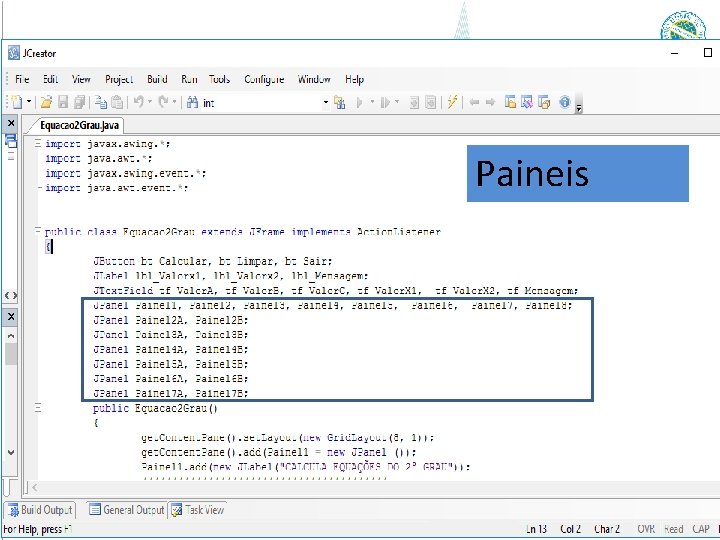Image resolution: width=720 pixels, height=540 pixels.
Task: Click the lightning bolt toolbar icon
Action: pyautogui.click(x=452, y=102)
